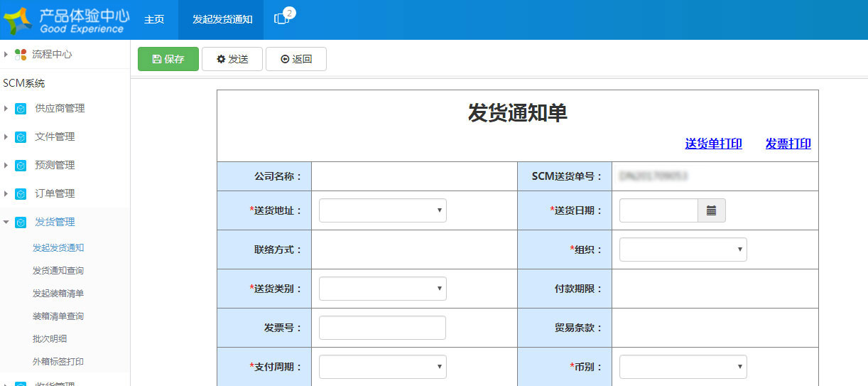Click the 发货管理 menu label
868x386 pixels.
55,222
